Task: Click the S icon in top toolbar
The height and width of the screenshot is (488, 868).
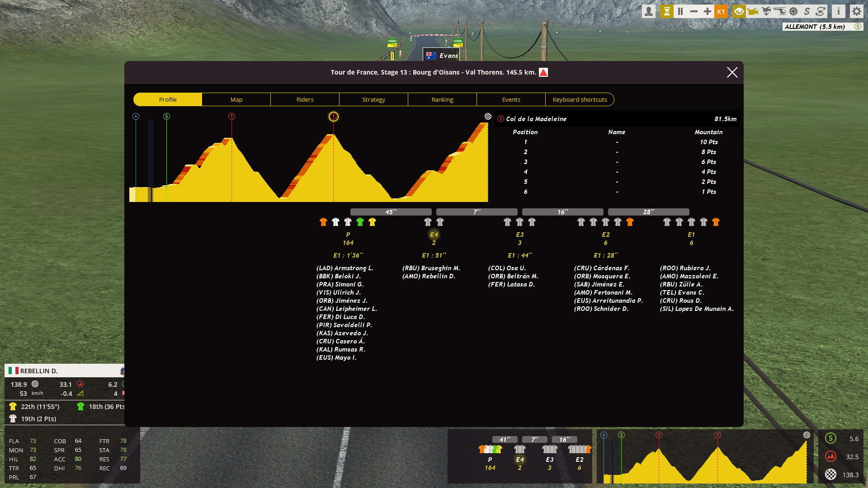Action: tap(807, 11)
